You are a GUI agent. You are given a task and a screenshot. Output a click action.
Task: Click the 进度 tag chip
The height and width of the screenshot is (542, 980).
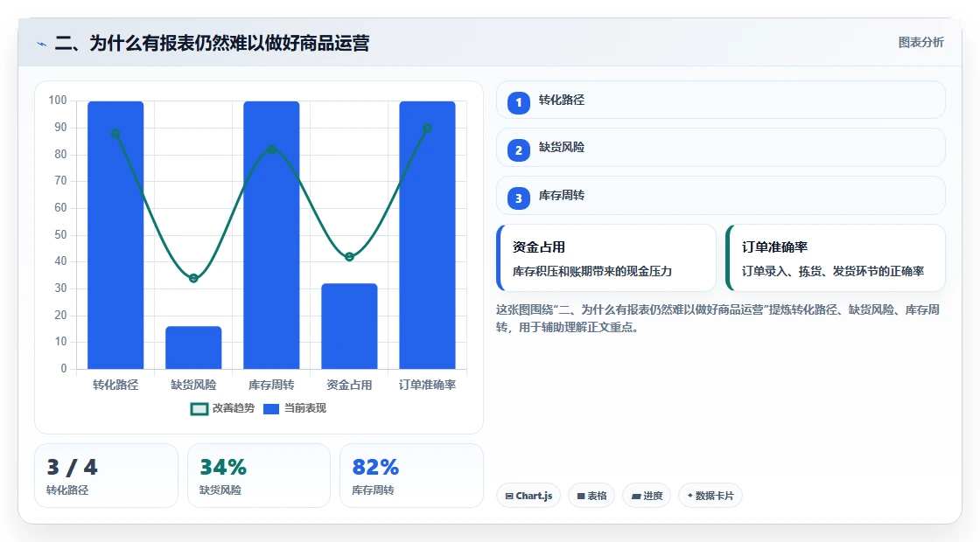point(647,496)
